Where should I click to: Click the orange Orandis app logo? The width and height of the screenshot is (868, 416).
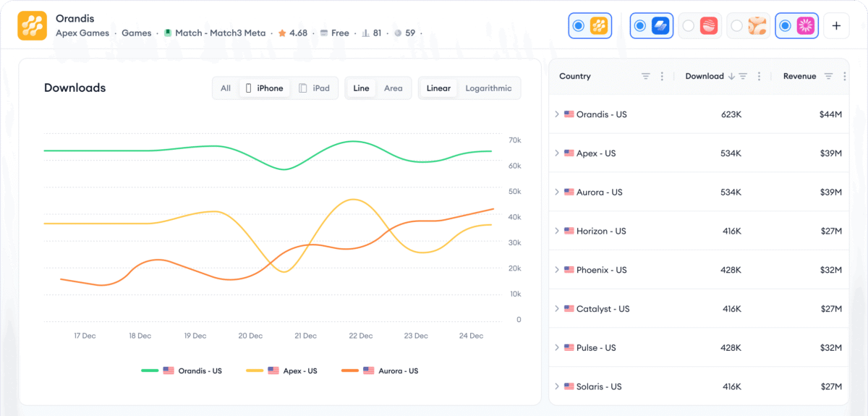click(x=33, y=25)
